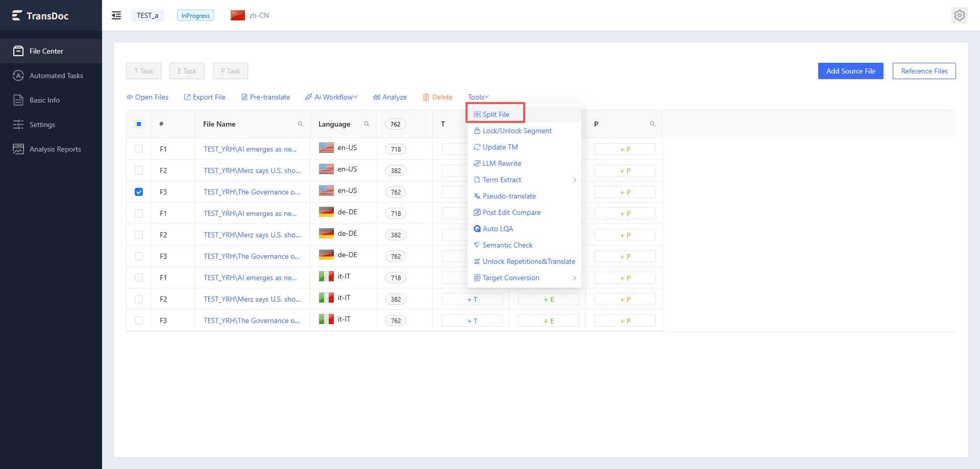This screenshot has height=469, width=980.
Task: Expand the Target Conversion submenu
Action: coord(524,278)
